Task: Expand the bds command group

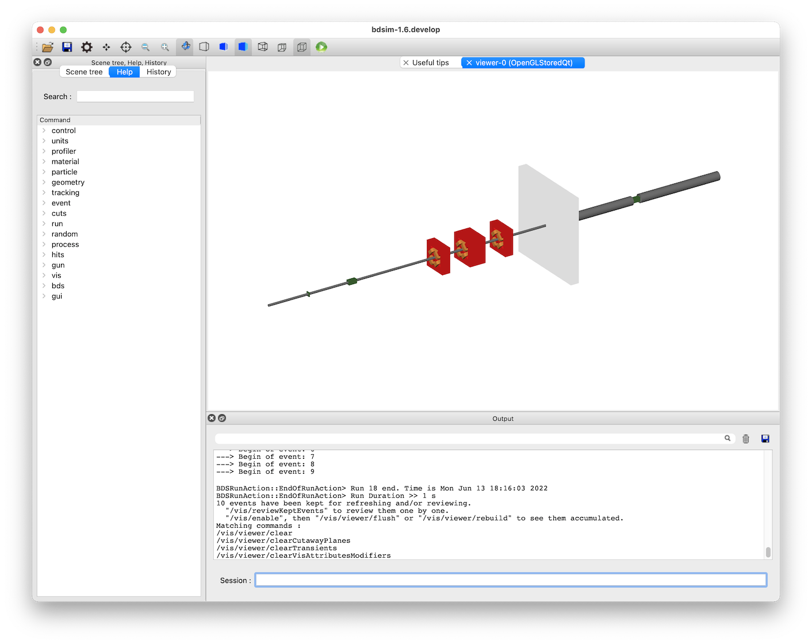Action: 44,286
